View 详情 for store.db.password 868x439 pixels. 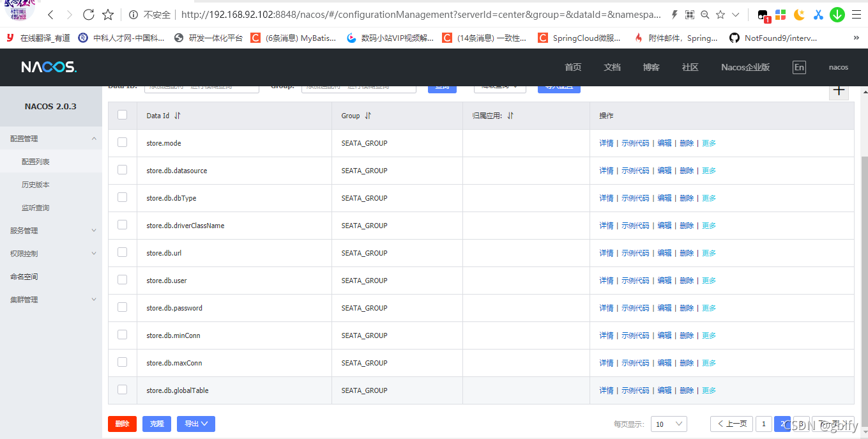point(606,308)
